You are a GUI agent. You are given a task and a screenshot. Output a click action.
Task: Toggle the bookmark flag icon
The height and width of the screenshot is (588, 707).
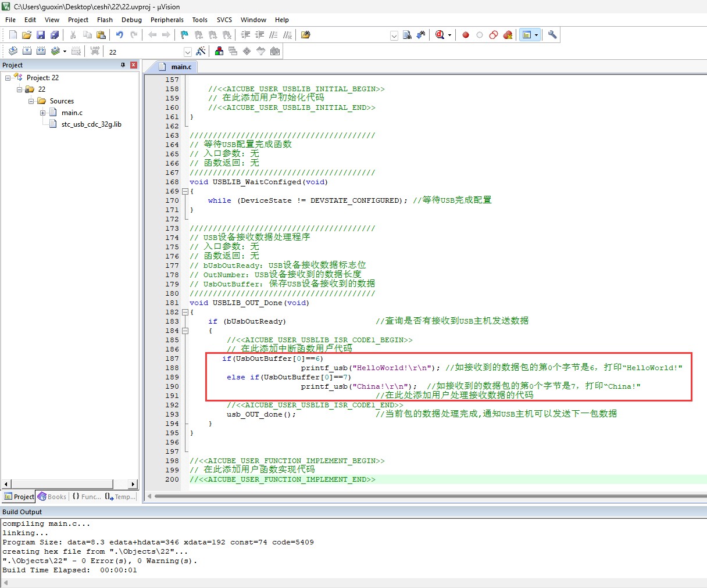(184, 35)
